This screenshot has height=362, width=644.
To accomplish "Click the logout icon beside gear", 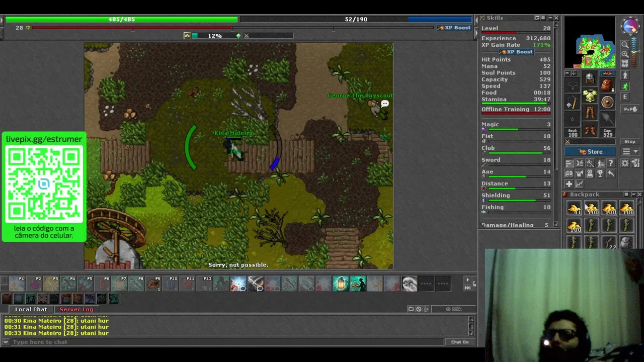I will tap(635, 163).
